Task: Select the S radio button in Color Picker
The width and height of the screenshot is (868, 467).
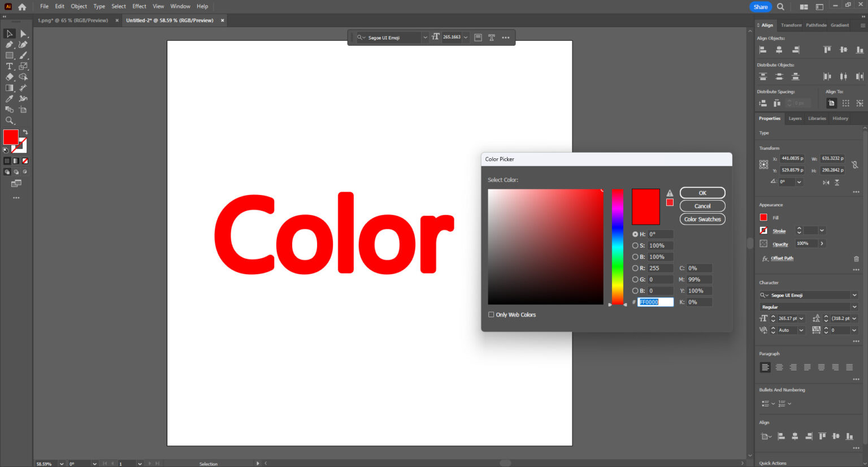Action: [x=635, y=245]
